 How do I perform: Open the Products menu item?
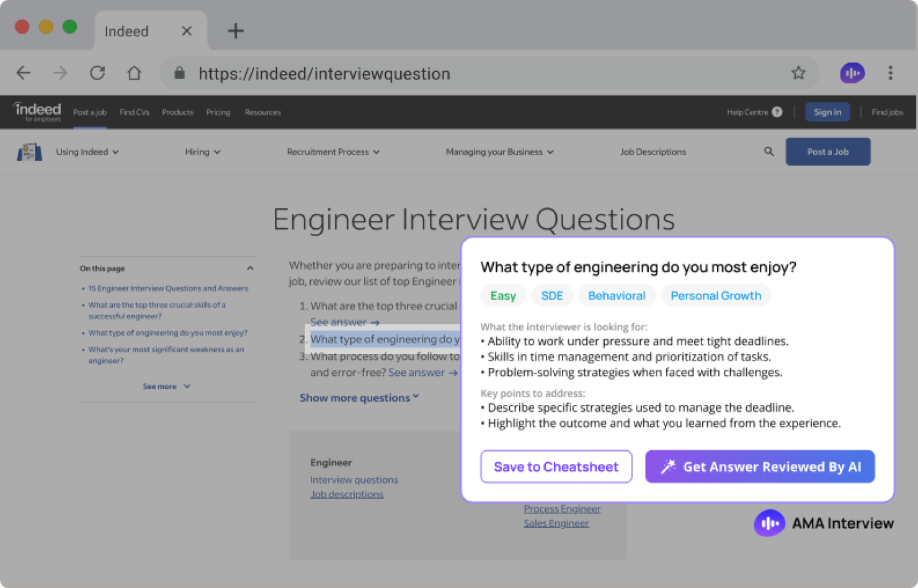[x=177, y=112]
